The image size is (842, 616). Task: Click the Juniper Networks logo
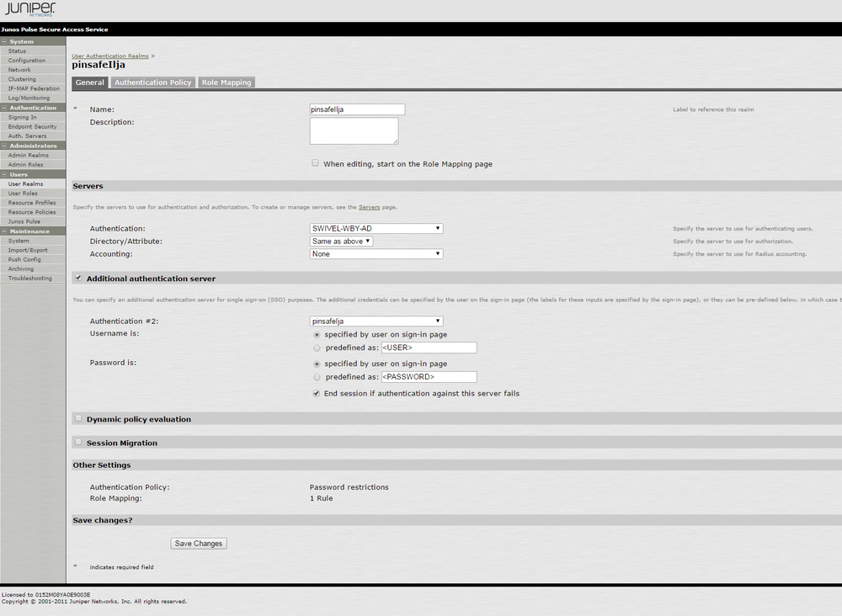tap(29, 10)
